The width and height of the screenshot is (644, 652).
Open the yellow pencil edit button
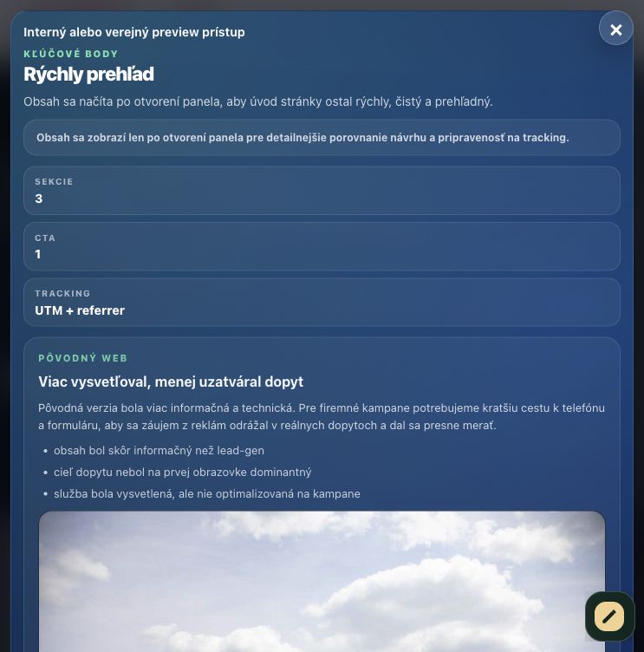(x=609, y=616)
